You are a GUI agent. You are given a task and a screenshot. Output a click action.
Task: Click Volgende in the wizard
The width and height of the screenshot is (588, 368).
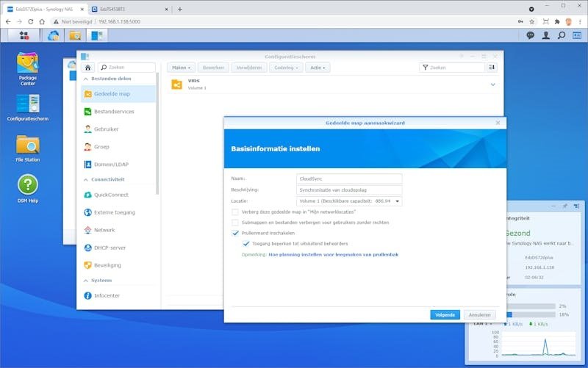(445, 315)
